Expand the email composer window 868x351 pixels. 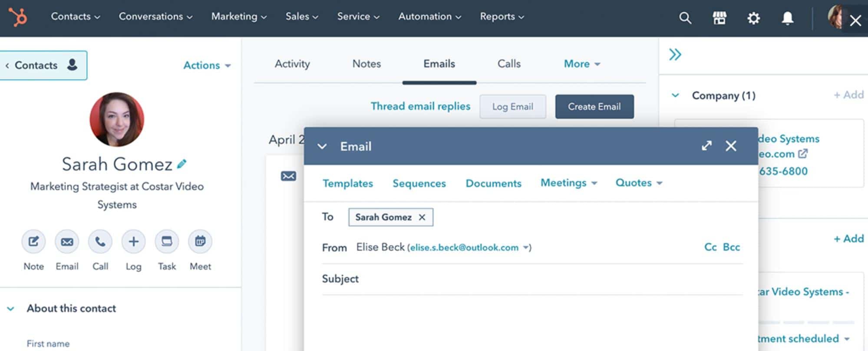point(706,146)
